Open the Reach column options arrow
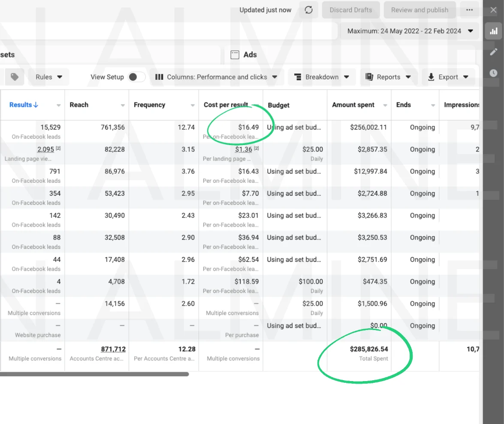The width and height of the screenshot is (504, 424). [123, 105]
